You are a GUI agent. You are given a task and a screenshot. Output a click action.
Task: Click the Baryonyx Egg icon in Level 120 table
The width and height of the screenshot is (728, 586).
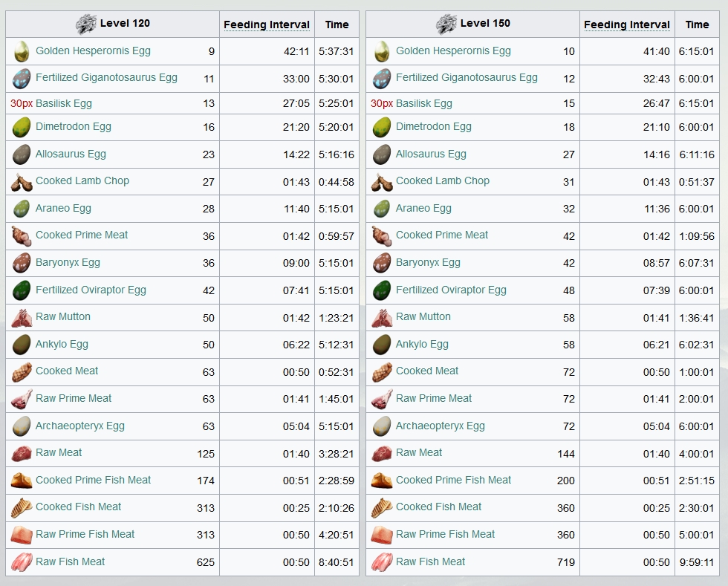pos(22,263)
